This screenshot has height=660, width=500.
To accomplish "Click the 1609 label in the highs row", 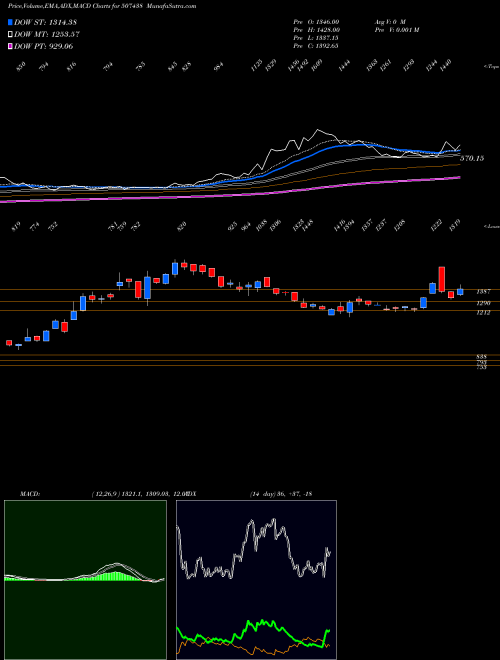I will point(316,66).
